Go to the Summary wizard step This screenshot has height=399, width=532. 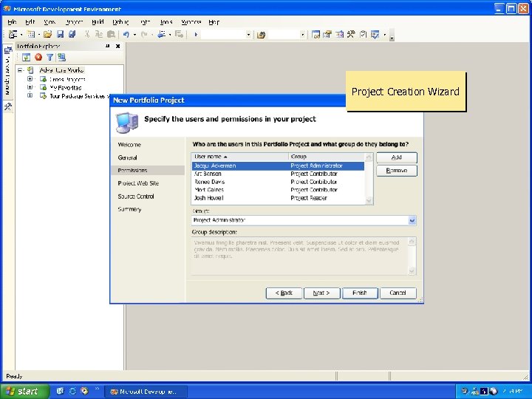(129, 209)
